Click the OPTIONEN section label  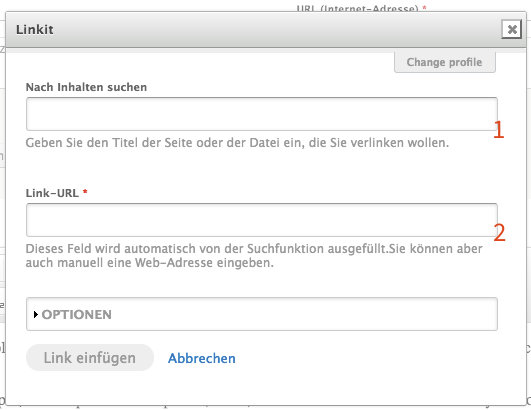[77, 315]
